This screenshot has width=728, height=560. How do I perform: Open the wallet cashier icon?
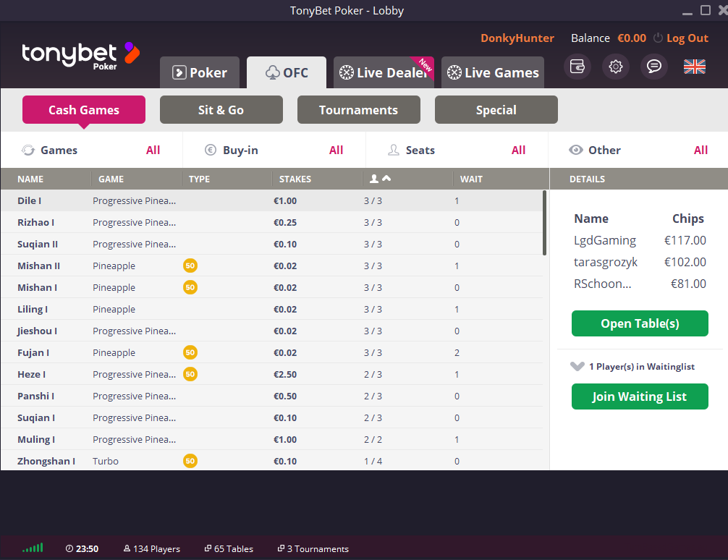pos(577,67)
